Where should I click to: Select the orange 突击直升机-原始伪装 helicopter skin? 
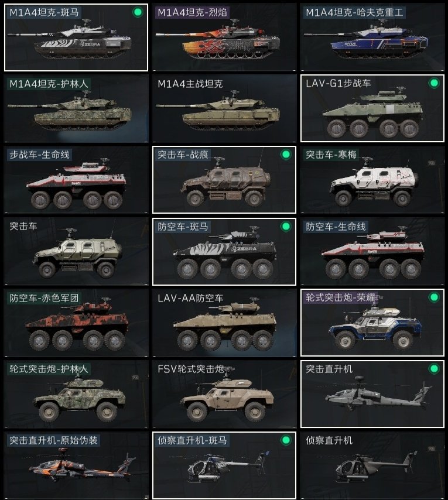tap(76, 465)
